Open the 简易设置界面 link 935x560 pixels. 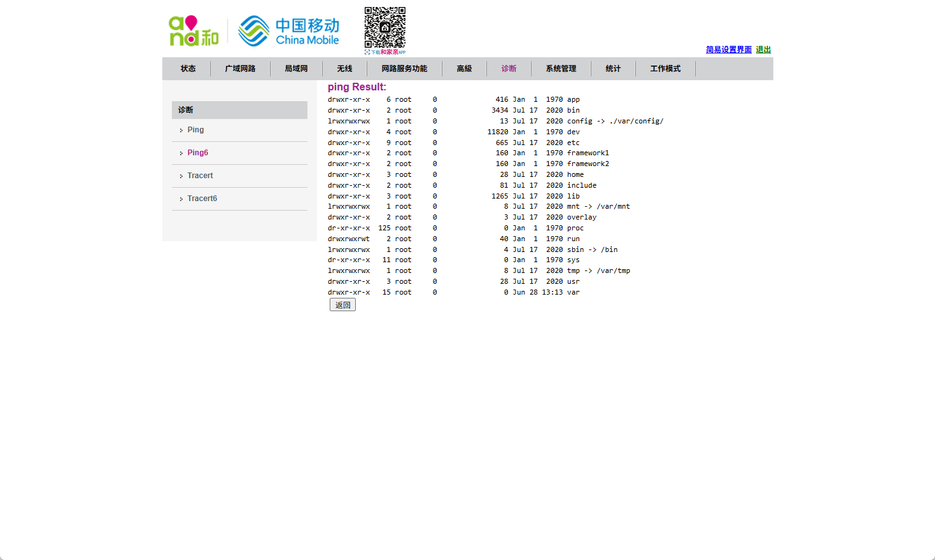(728, 50)
